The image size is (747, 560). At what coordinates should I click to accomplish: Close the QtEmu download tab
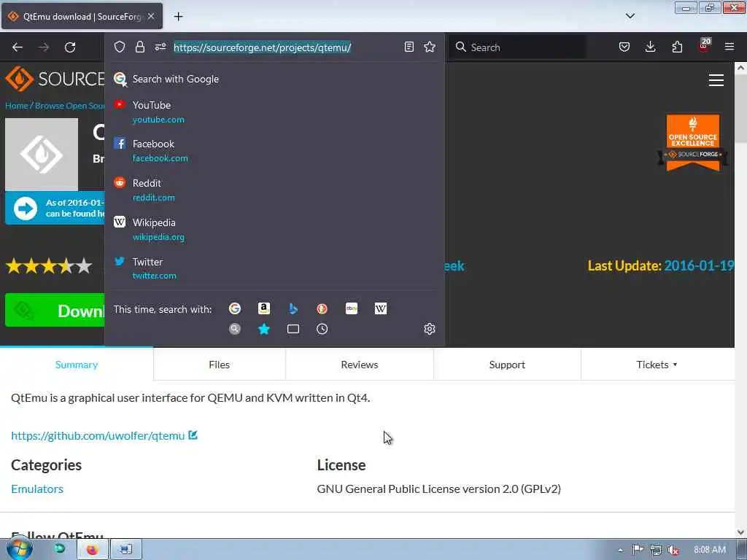[151, 16]
